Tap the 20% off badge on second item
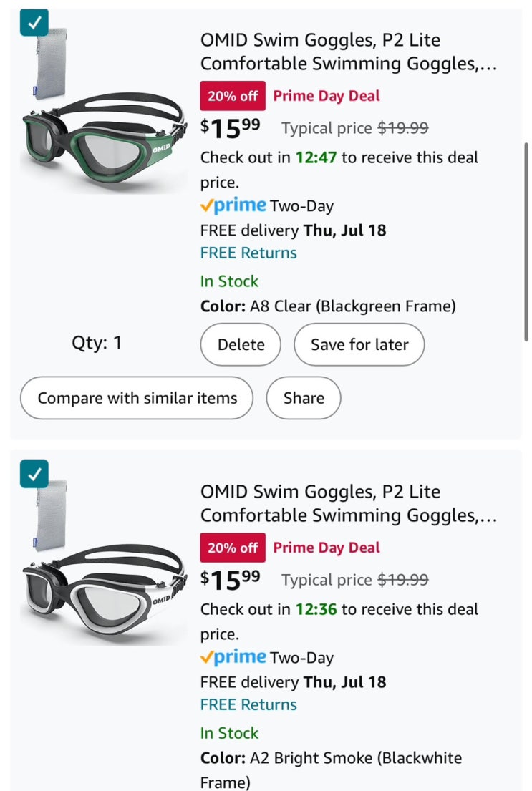 [x=233, y=548]
